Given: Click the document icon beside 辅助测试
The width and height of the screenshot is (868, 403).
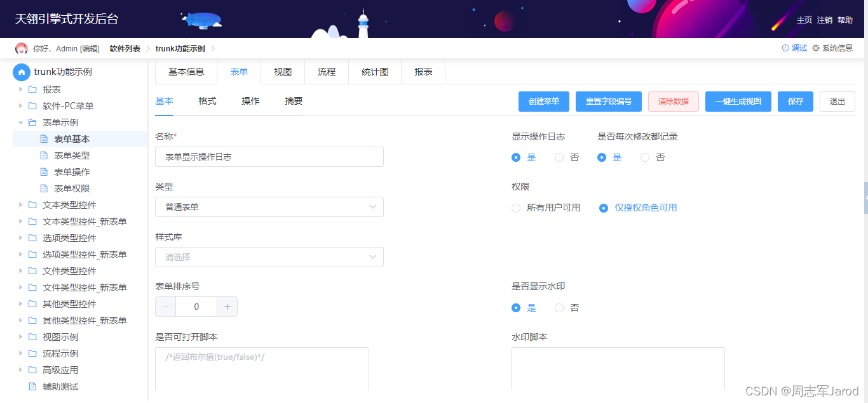Looking at the screenshot, I should click(32, 386).
